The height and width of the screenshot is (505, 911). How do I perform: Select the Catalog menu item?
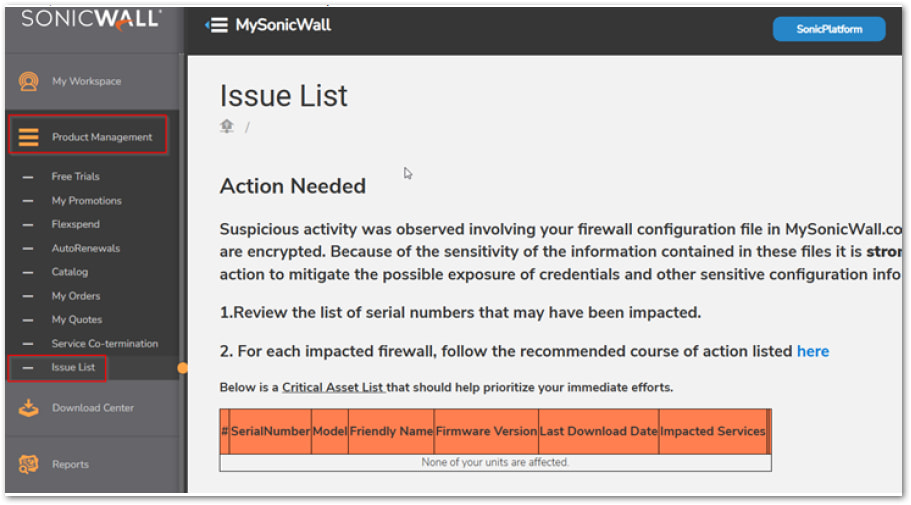[70, 272]
